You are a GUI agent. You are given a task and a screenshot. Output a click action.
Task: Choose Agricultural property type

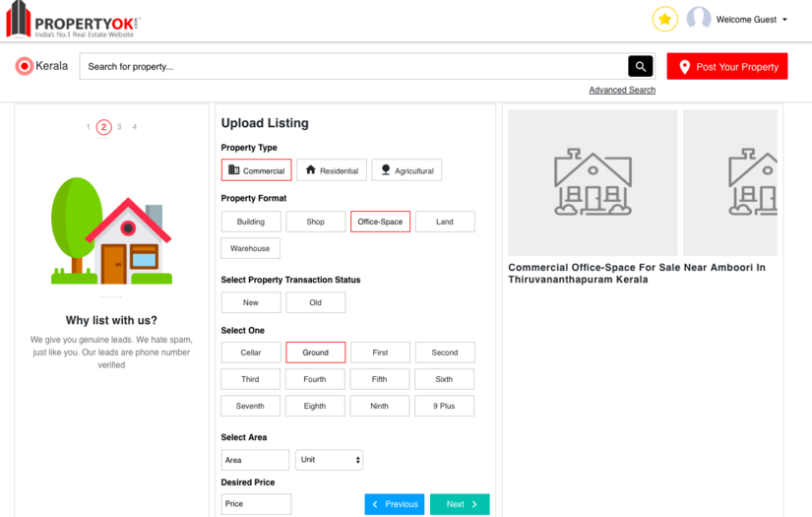[x=406, y=170]
